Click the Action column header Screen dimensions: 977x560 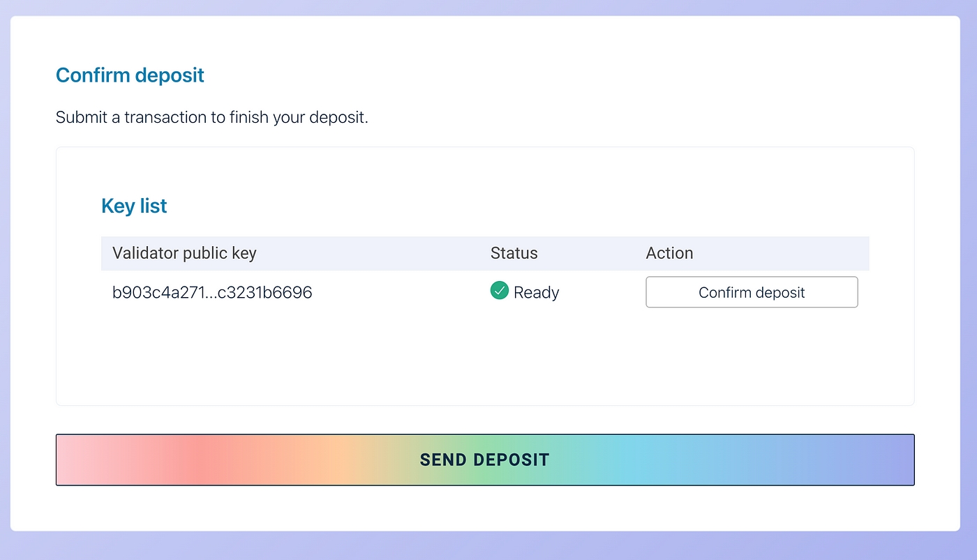669,253
